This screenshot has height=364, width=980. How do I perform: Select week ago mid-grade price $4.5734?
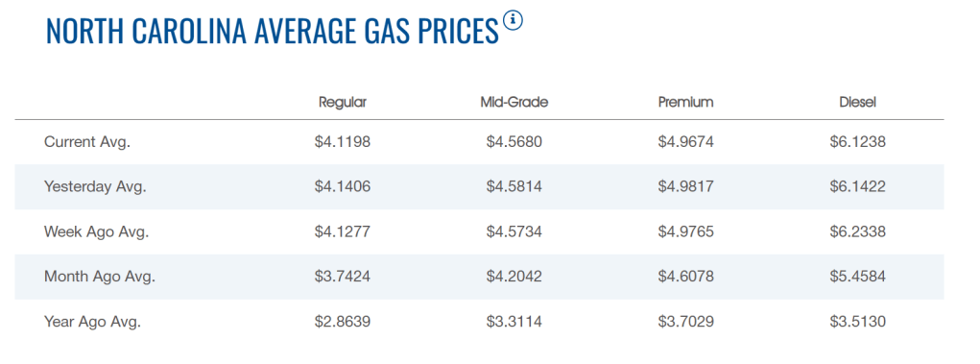[514, 232]
